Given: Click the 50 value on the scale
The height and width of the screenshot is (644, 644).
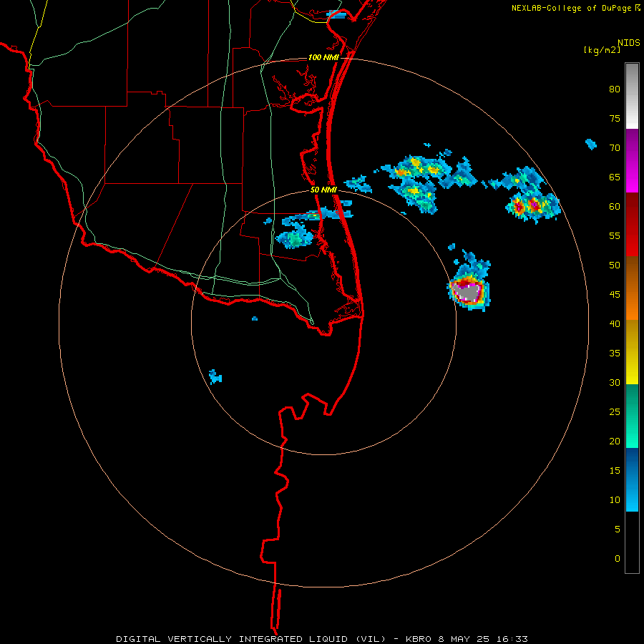Looking at the screenshot, I should point(615,265).
